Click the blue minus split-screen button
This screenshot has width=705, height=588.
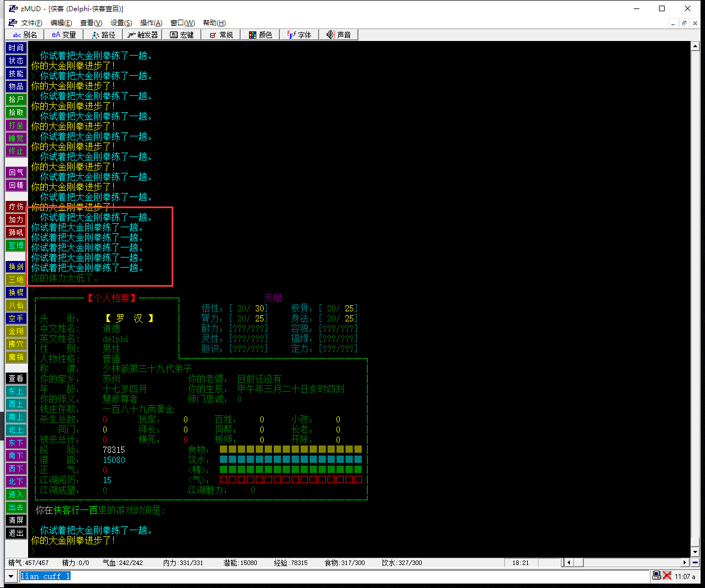pyautogui.click(x=695, y=562)
